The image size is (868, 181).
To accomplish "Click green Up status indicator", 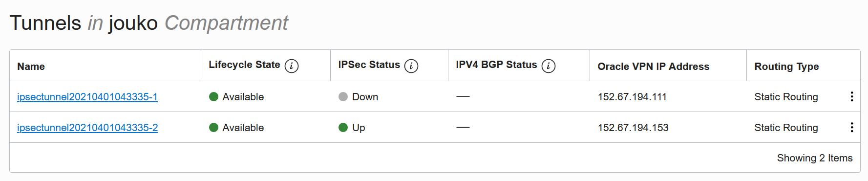I will click(343, 127).
